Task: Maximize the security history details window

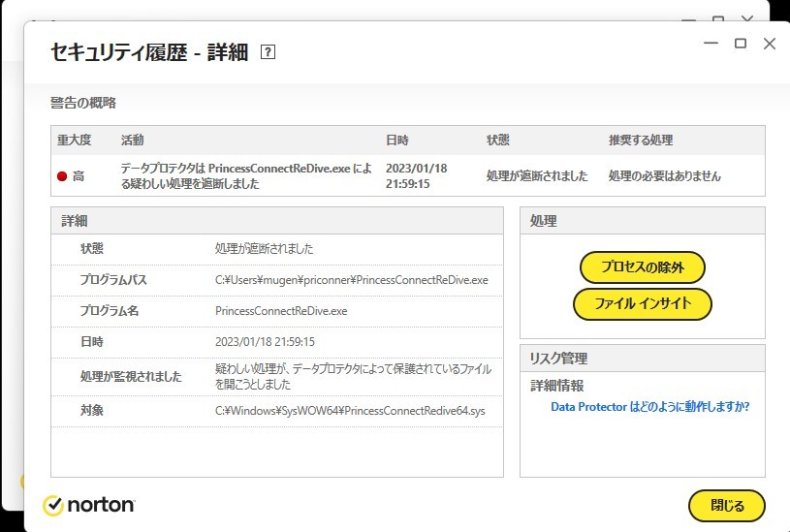Action: tap(740, 44)
